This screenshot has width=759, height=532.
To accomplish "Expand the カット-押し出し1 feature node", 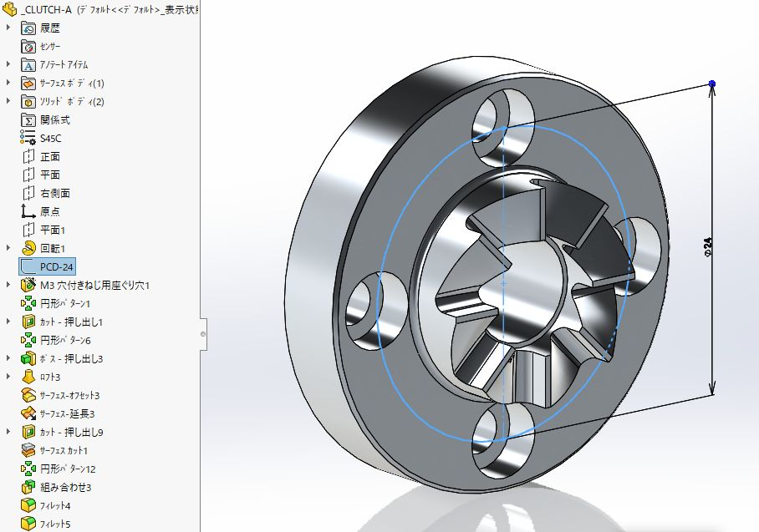I will click(x=8, y=322).
